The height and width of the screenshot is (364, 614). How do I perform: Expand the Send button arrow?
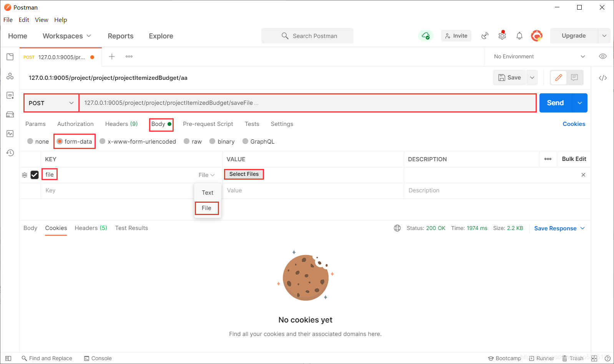tap(580, 103)
